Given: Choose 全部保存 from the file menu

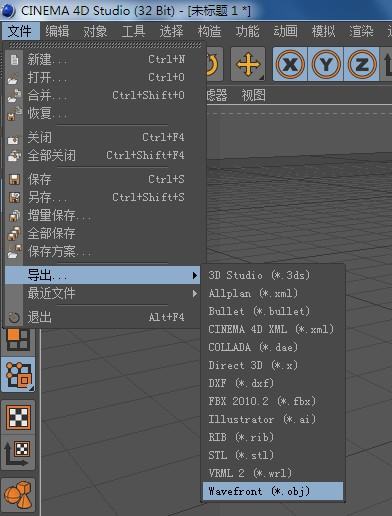Looking at the screenshot, I should pos(103,233).
